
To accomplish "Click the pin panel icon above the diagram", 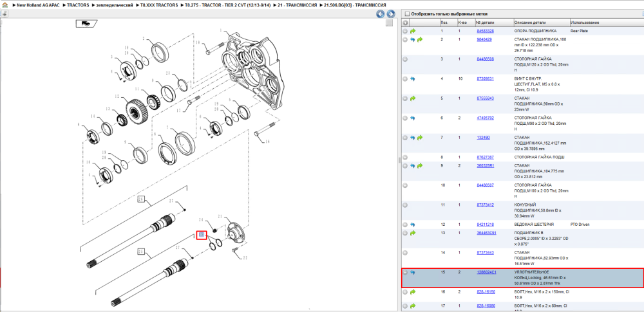I will click(x=4, y=14).
